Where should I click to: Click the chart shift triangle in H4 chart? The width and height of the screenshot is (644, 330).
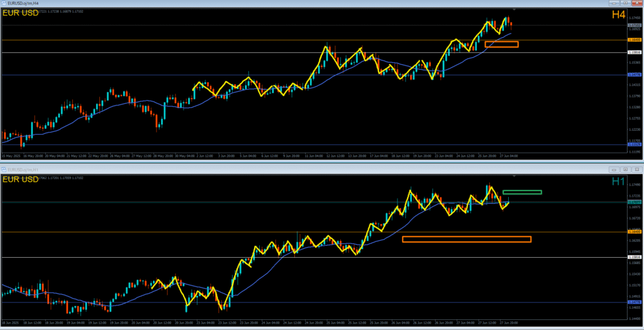[514, 9]
